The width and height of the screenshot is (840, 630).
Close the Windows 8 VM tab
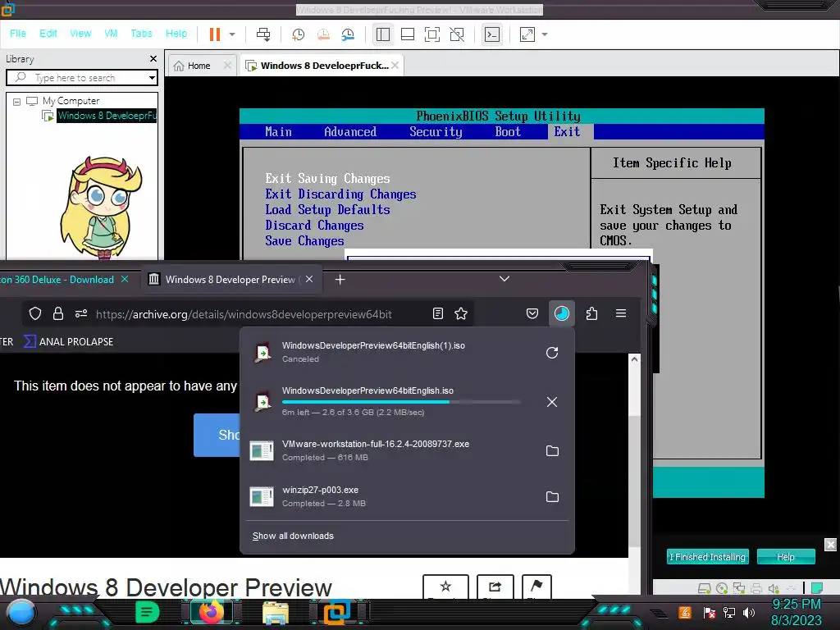tap(395, 65)
